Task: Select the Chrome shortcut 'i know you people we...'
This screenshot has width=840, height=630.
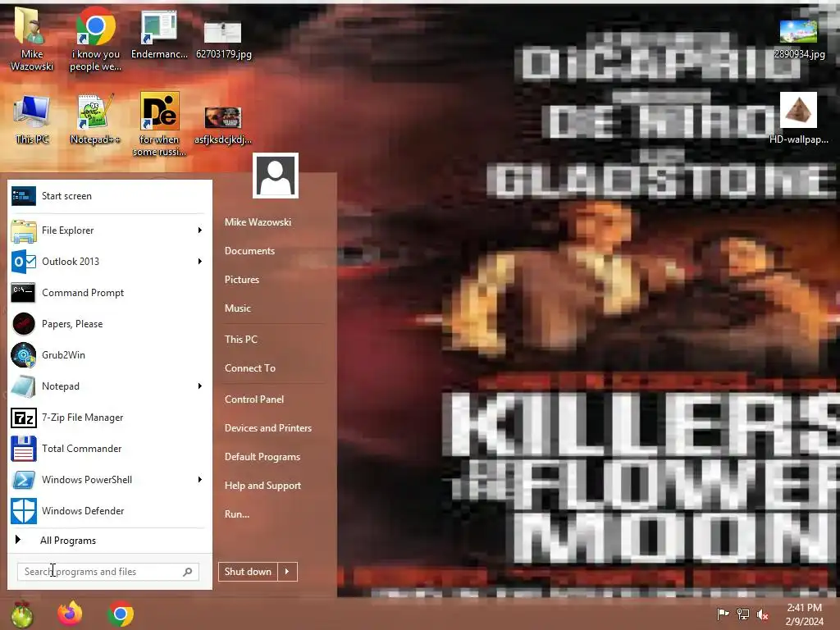Action: (95, 39)
